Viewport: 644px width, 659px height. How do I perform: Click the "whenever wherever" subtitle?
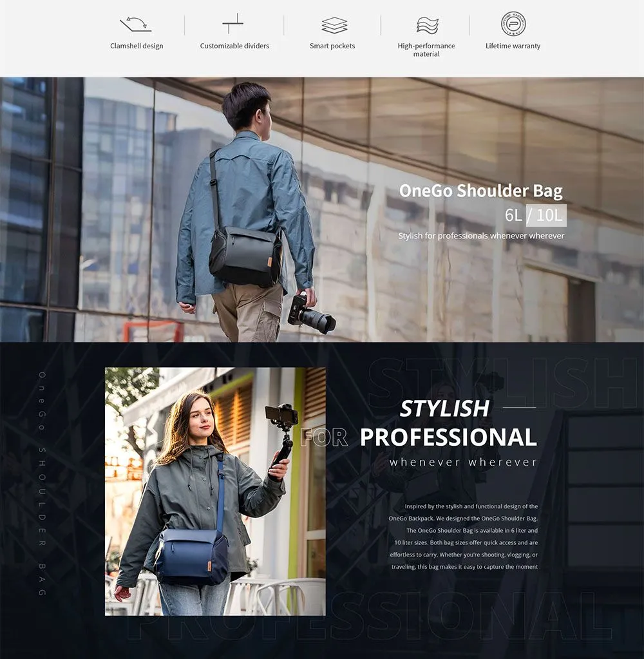(464, 463)
